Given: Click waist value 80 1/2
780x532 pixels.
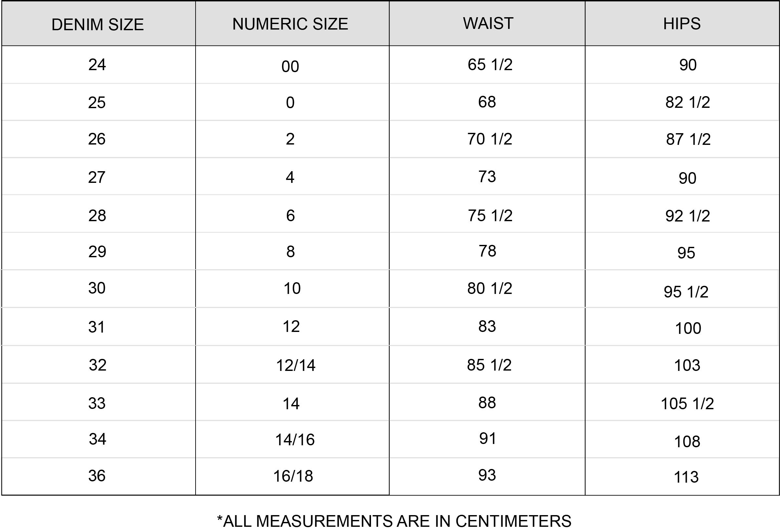Looking at the screenshot, I should coord(490,288).
